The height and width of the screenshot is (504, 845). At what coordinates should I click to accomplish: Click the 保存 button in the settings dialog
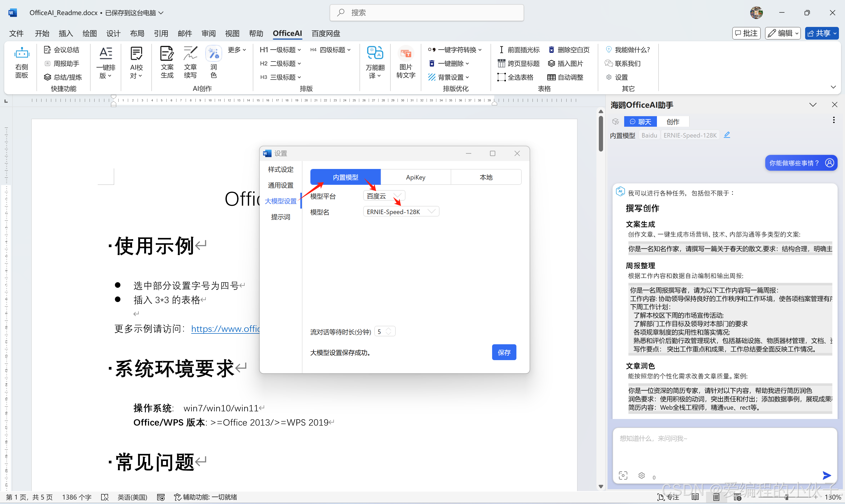point(504,352)
